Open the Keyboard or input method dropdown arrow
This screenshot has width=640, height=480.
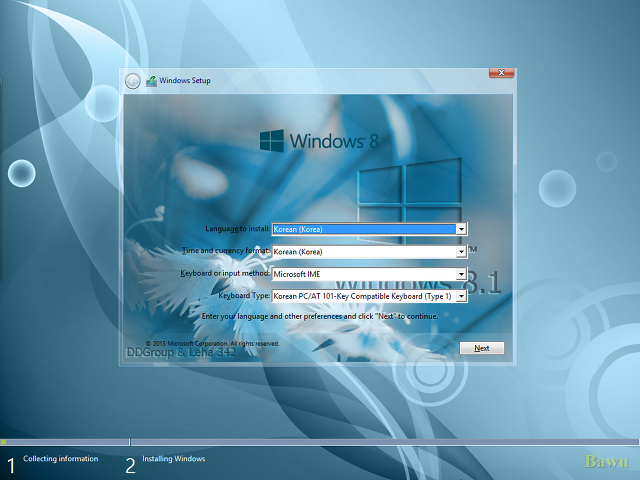[461, 274]
